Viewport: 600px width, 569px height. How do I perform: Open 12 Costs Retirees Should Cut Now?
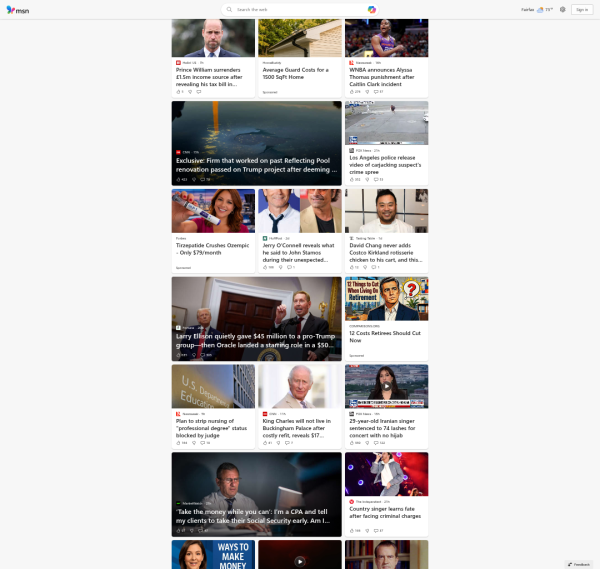pyautogui.click(x=385, y=337)
